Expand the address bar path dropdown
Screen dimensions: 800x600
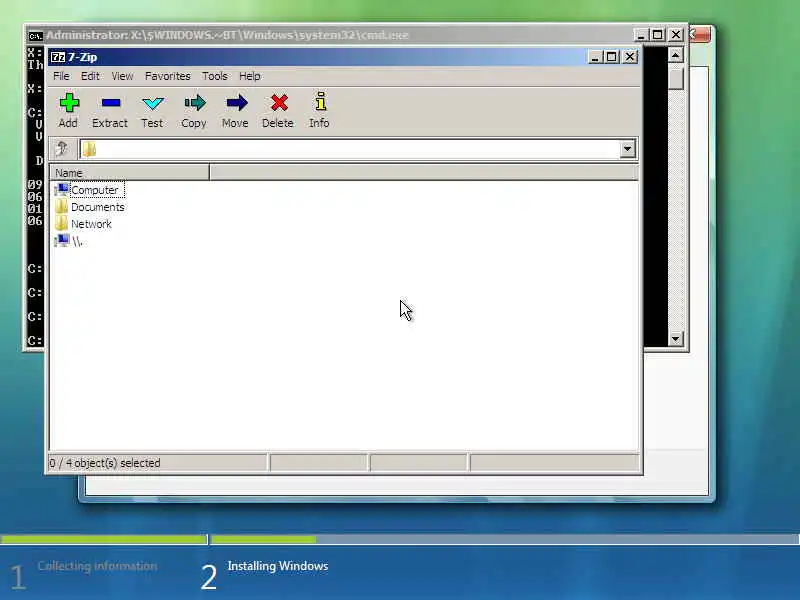coord(628,149)
